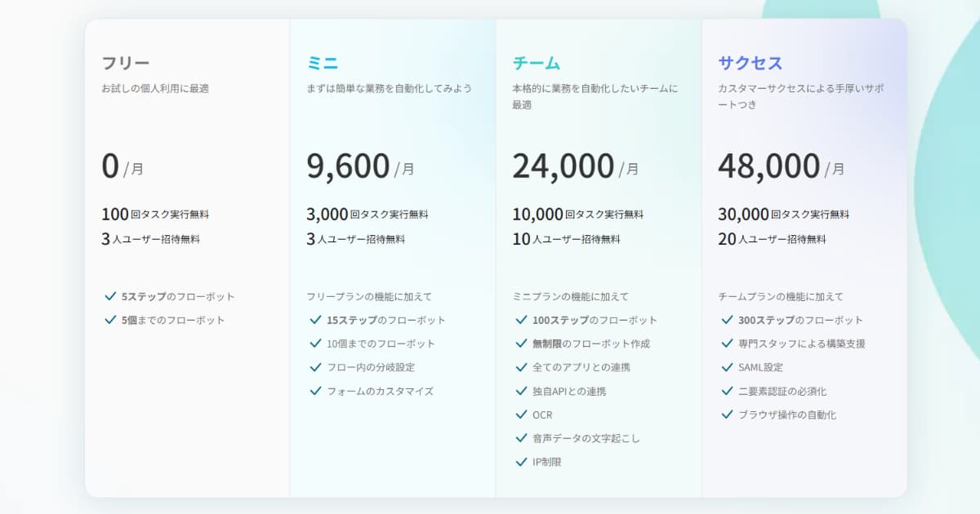Click checkmark icon beside IP制限
980x514 pixels.
tap(521, 462)
